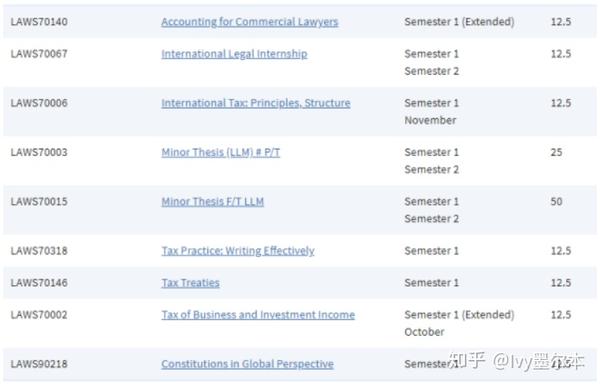Screen dimensions: 600x388
Task: Open Tax of Business and Investment Income
Action: [x=258, y=315]
